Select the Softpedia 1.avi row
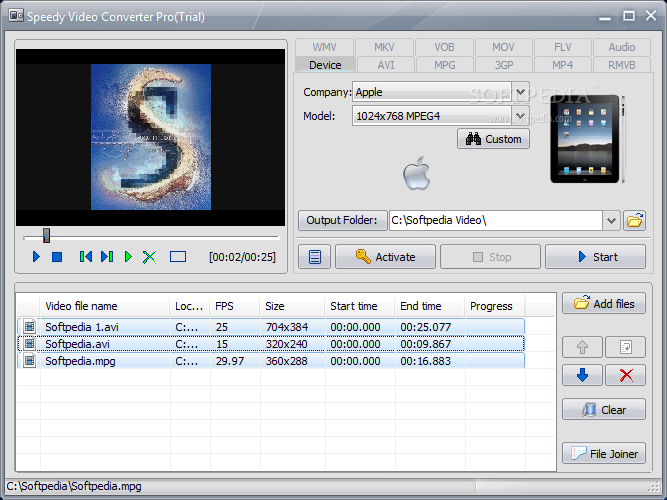 tap(271, 327)
